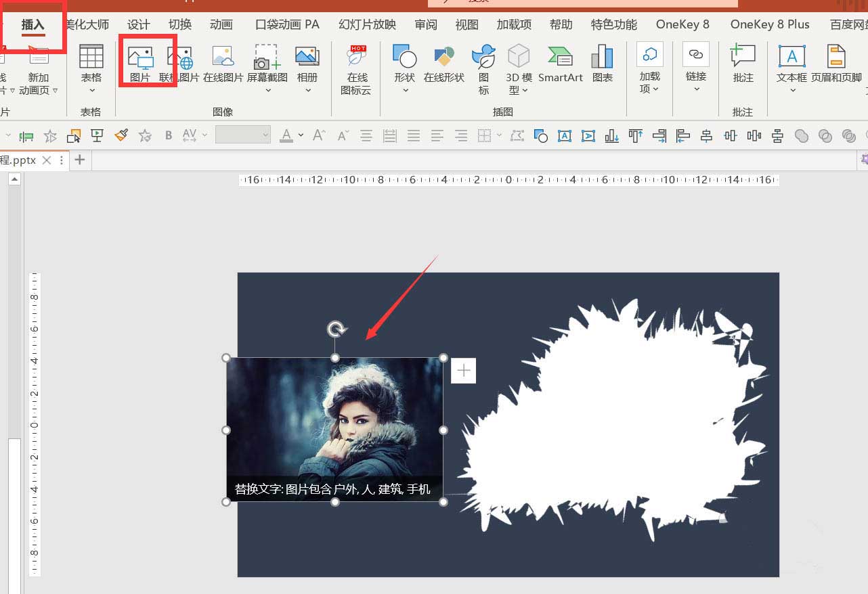Open the empty font size combo box
Screen dimensions: 868x594
point(242,135)
